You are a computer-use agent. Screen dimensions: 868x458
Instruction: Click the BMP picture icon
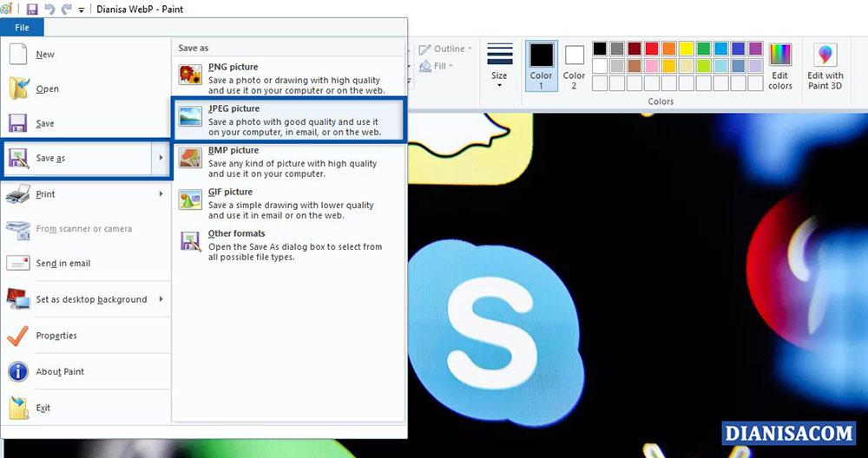click(190, 158)
